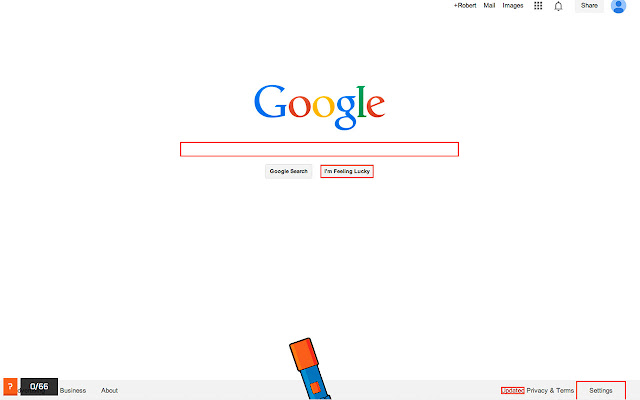This screenshot has width=640, height=400.
Task: Click the Google Search button
Action: 289,171
